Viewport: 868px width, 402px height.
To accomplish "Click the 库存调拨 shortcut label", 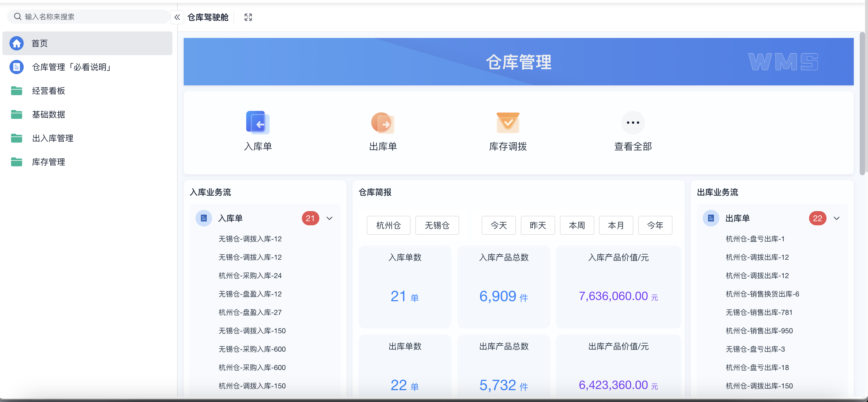I will point(508,146).
